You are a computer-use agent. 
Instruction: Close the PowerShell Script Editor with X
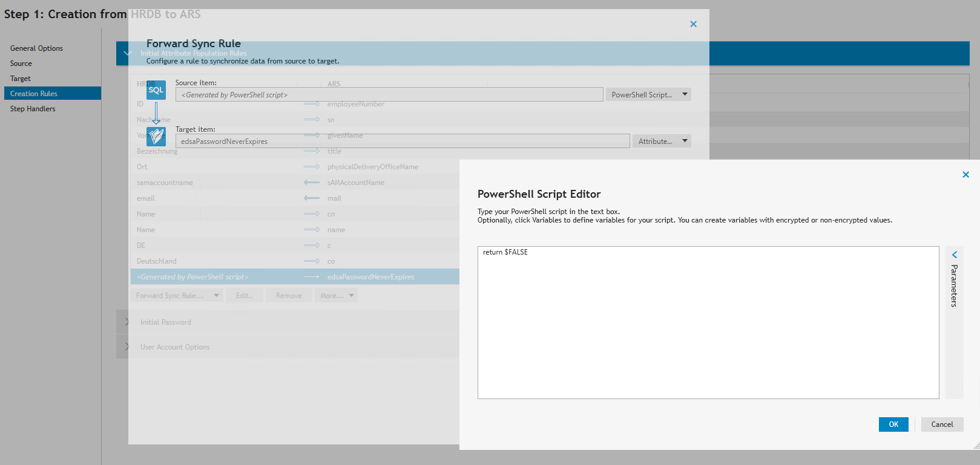pos(965,175)
